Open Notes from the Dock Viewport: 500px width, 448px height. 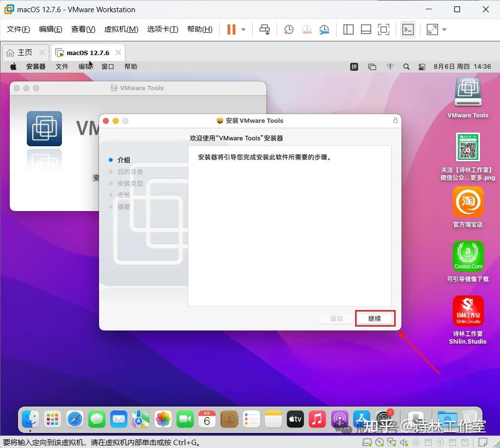(273, 419)
